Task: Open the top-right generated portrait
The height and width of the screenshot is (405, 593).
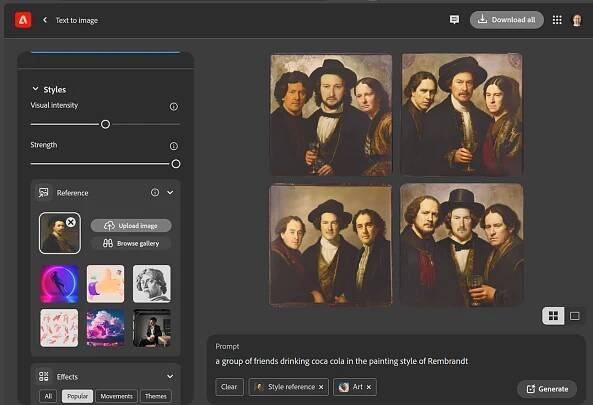Action: [x=462, y=115]
